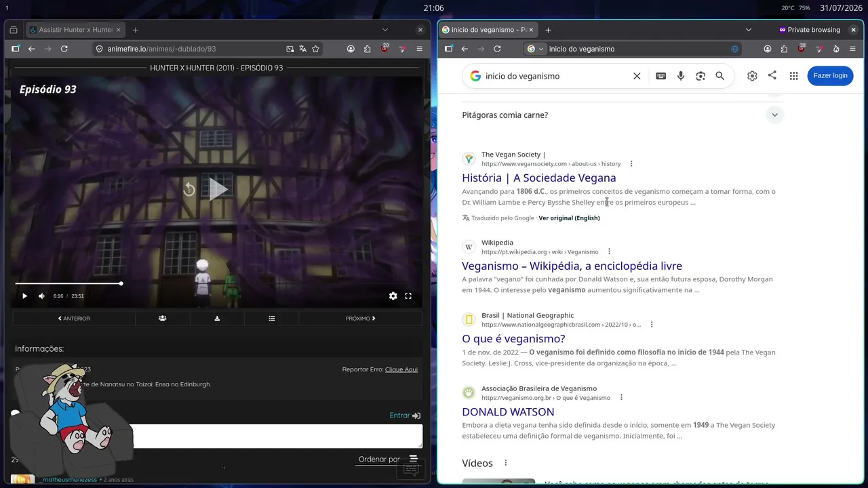List all tabs in the animefire window
This screenshot has height=488, width=868.
(385, 30)
